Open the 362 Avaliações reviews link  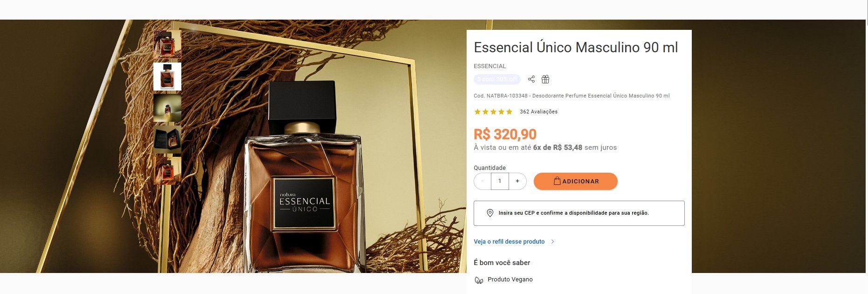[x=538, y=112]
